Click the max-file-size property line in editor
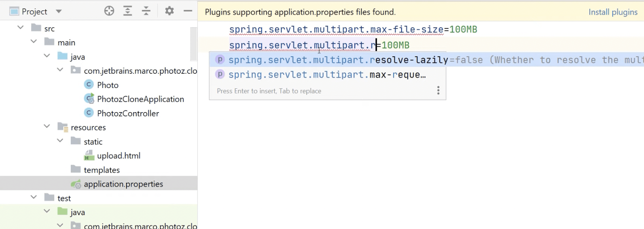Screen dimensions: 644x229 point(353,29)
